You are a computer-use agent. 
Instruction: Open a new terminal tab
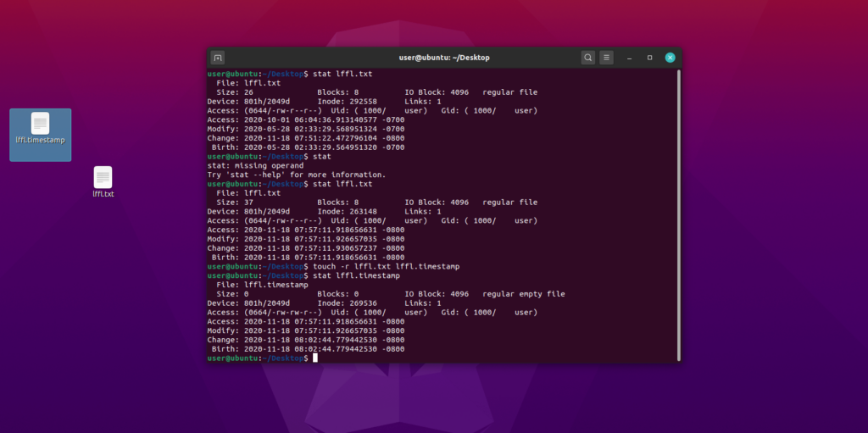[218, 58]
